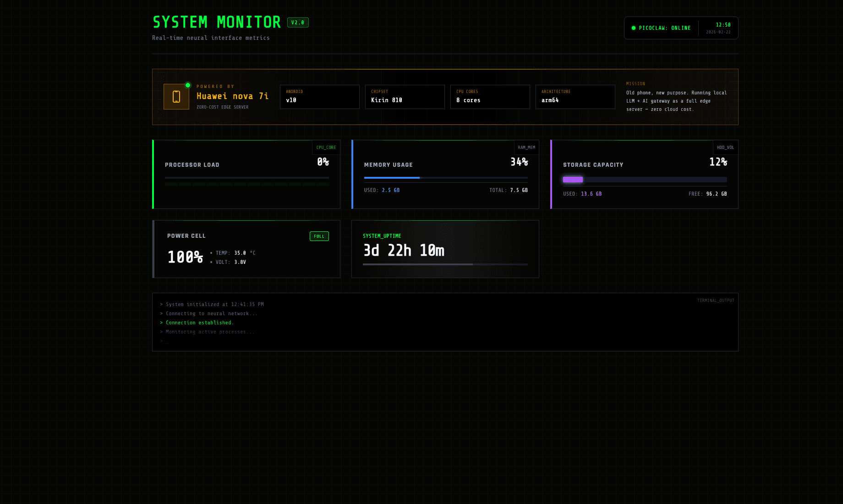The width and height of the screenshot is (843, 504).
Task: Click the Connection established terminal line
Action: pyautogui.click(x=197, y=322)
